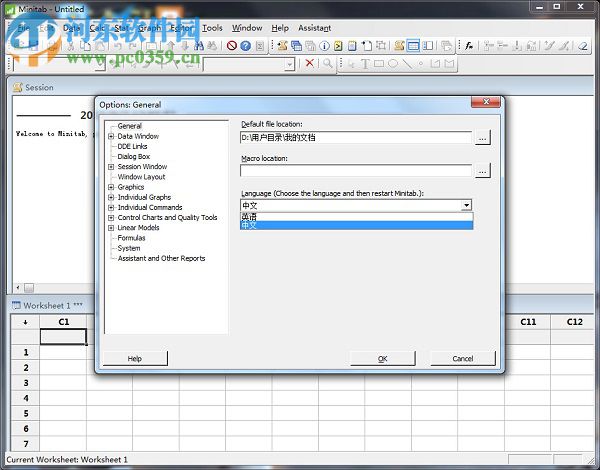
Task: Click OK in the Options dialog
Action: coord(383,359)
